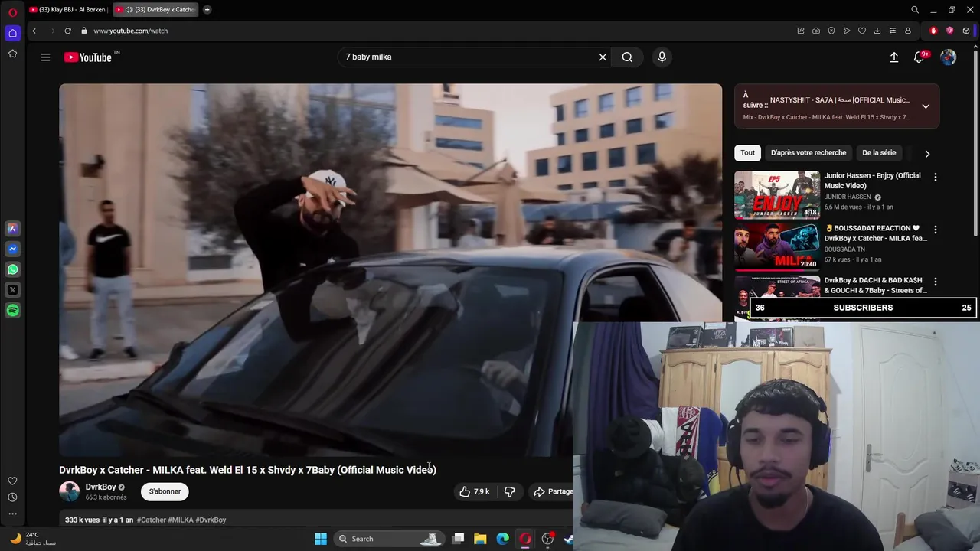Dislike the video with thumbs down
Viewport: 980px width, 551px height.
(509, 491)
